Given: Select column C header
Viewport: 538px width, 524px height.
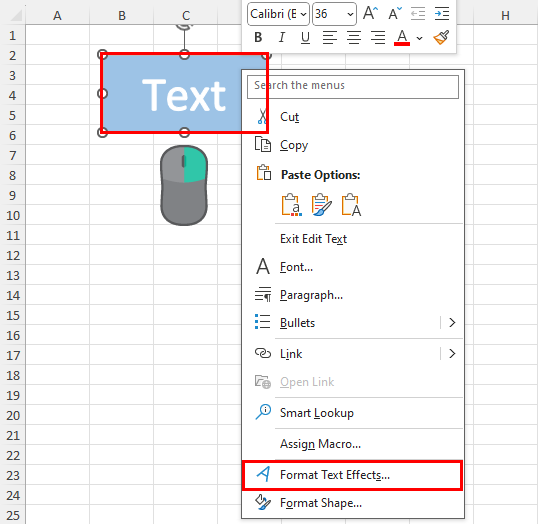Looking at the screenshot, I should [x=186, y=15].
